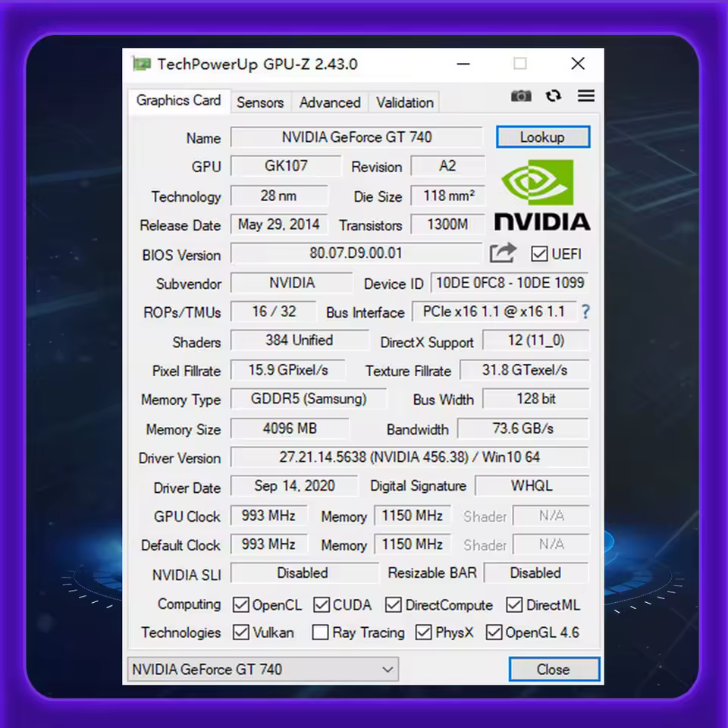Click the Pixel Fillrate 15.9 GPixel/s
This screenshot has width=728, height=728.
[288, 370]
